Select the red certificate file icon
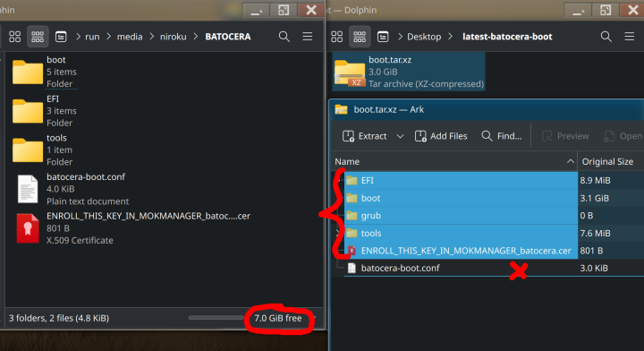 point(28,228)
